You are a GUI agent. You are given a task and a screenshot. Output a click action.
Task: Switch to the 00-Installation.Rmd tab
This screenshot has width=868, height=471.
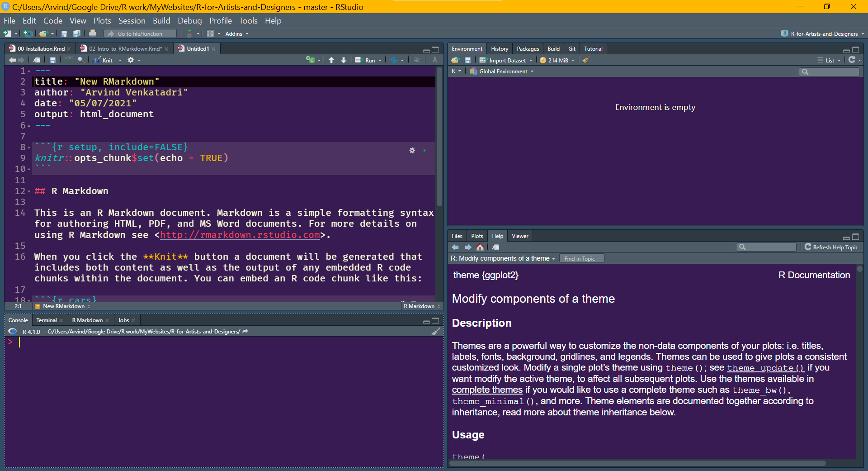pos(41,48)
